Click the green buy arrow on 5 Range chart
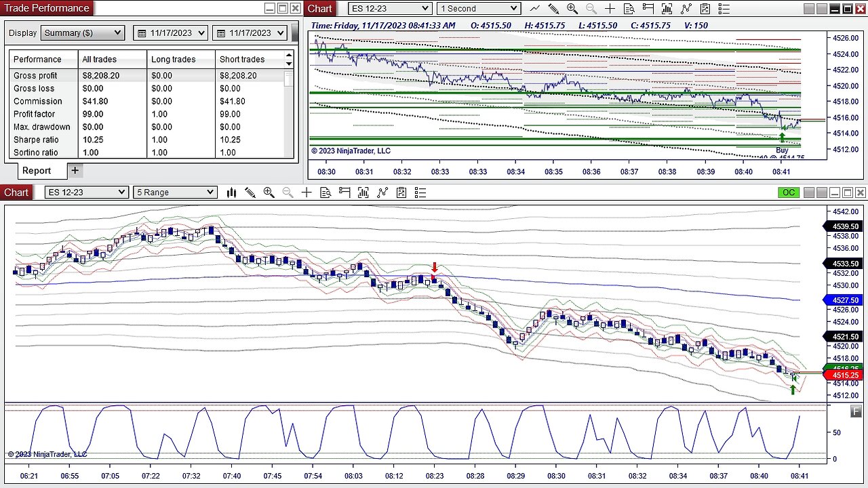The width and height of the screenshot is (868, 488). pyautogui.click(x=792, y=389)
